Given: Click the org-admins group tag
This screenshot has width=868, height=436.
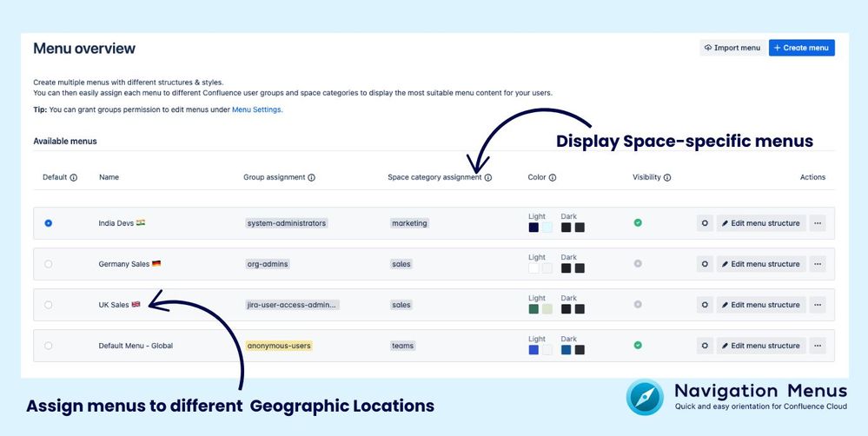Looking at the screenshot, I should (x=268, y=264).
